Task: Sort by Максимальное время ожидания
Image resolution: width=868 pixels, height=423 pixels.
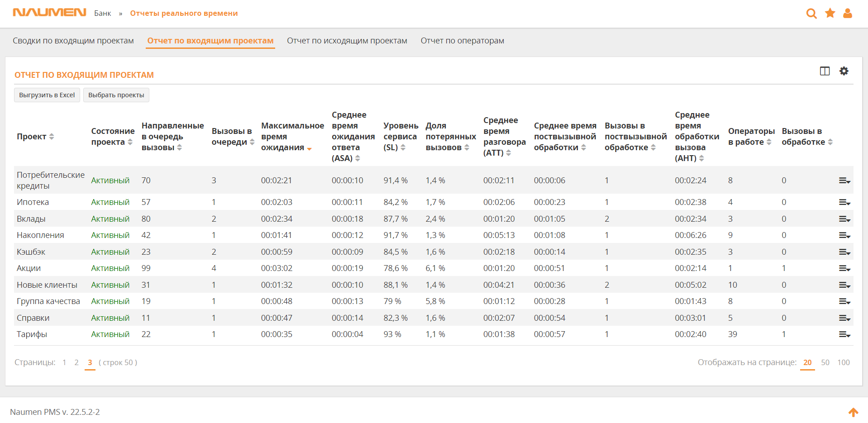Action: 292,137
